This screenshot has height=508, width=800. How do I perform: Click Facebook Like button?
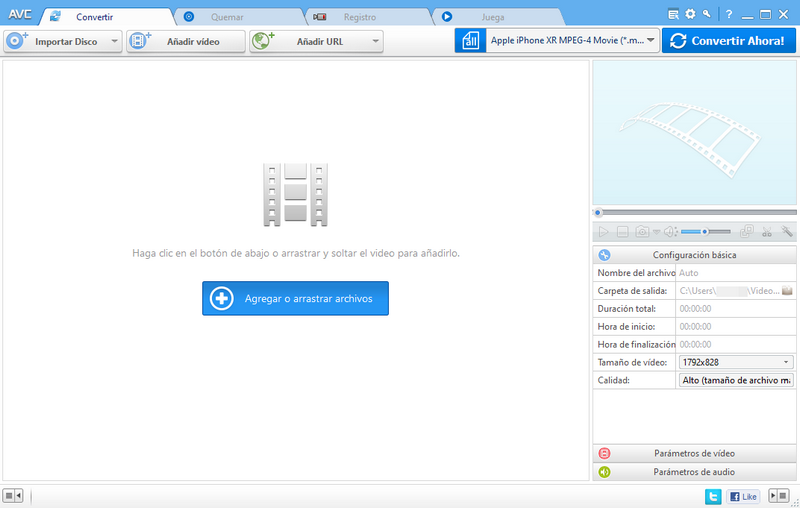(743, 496)
